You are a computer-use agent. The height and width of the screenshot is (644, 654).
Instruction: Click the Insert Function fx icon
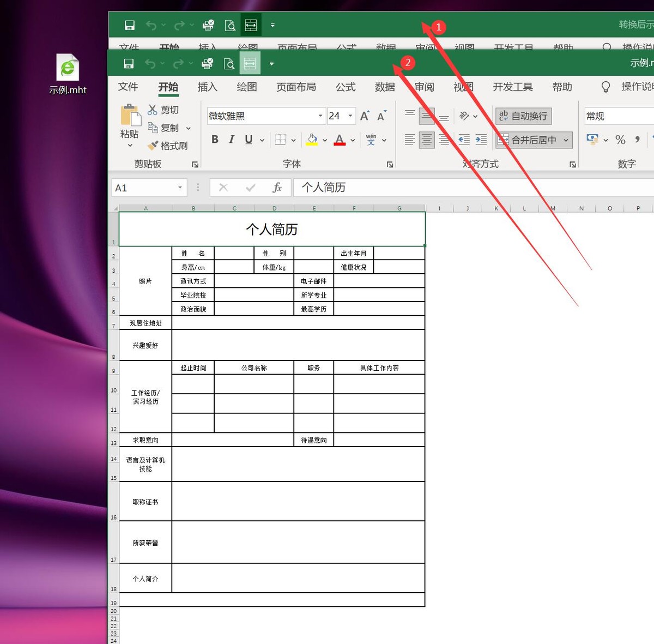pos(277,187)
